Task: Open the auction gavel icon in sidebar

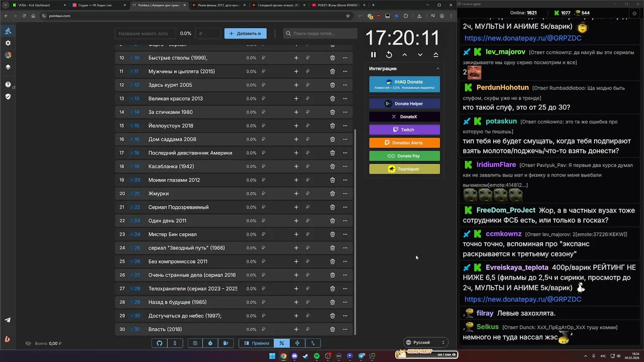Action: click(x=8, y=31)
